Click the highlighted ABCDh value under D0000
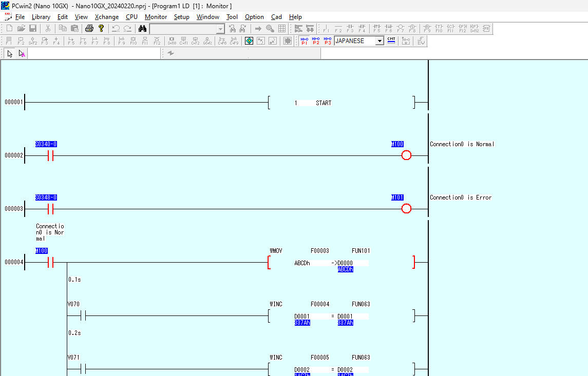This screenshot has width=588, height=376. point(346,269)
